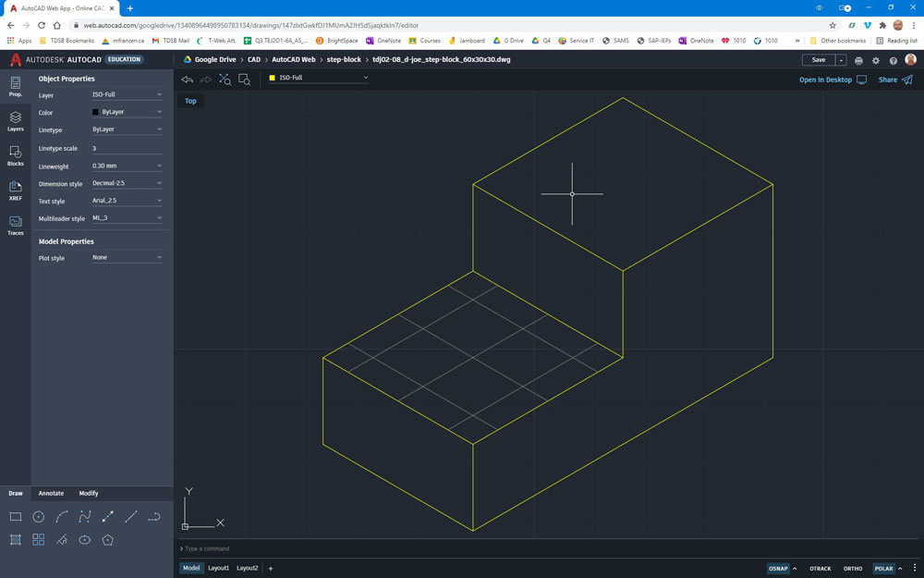Switch to the Layout1 tab
Image resolution: width=924 pixels, height=578 pixels.
click(x=218, y=568)
